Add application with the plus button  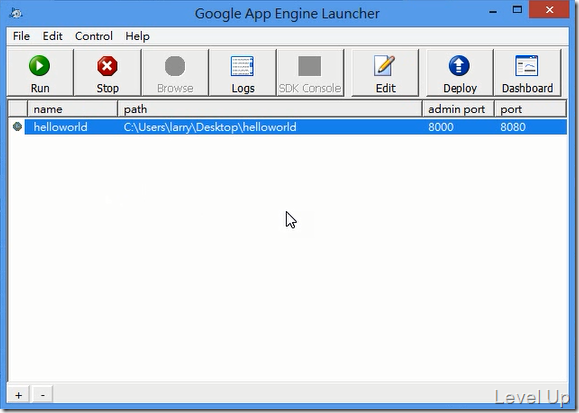(18, 395)
